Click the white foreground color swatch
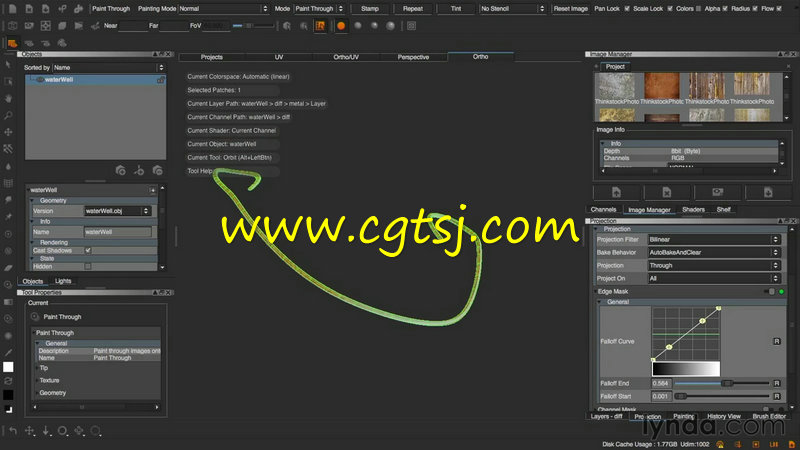Image resolution: width=800 pixels, height=450 pixels. pos(8,367)
